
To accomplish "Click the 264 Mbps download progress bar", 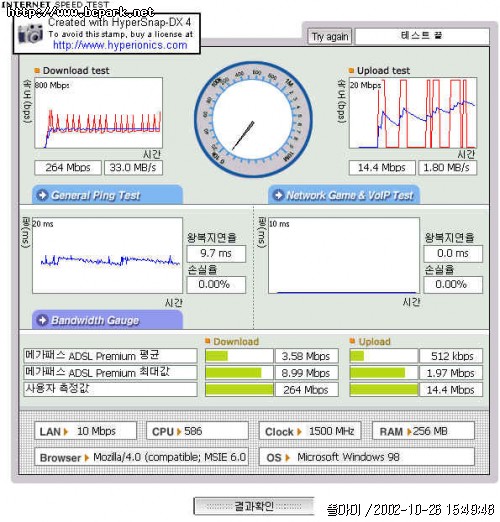I will tap(239, 390).
